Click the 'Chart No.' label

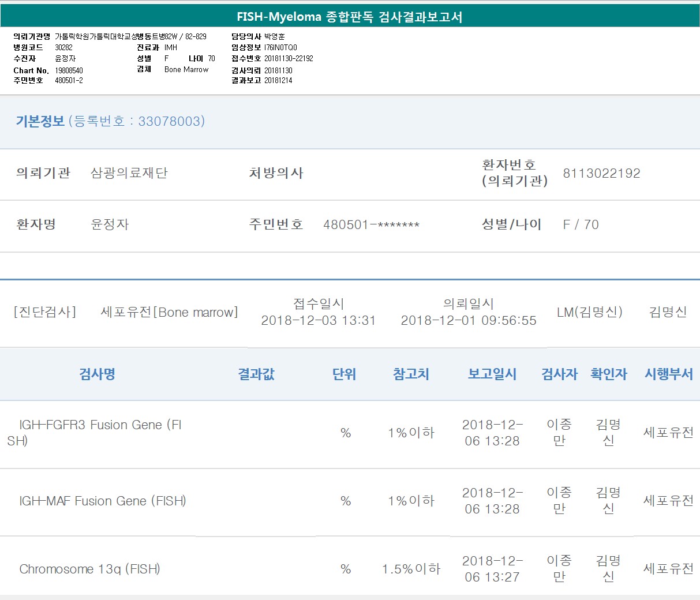[x=31, y=70]
